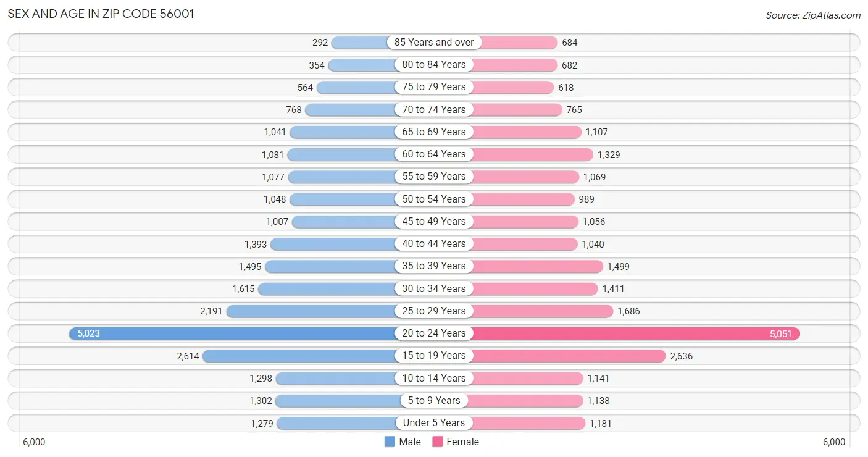
Task: Select the 35 to 39 Years female bar
Action: coord(538,266)
